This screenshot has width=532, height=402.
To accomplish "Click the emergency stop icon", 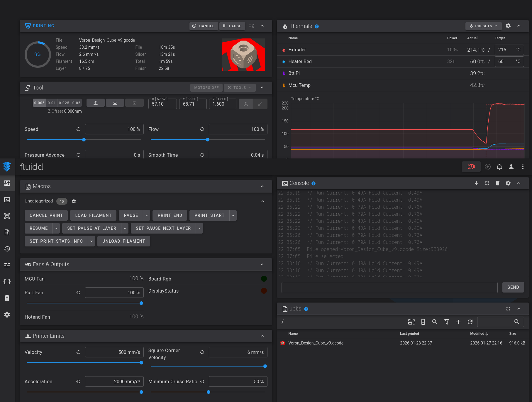I will tap(471, 167).
